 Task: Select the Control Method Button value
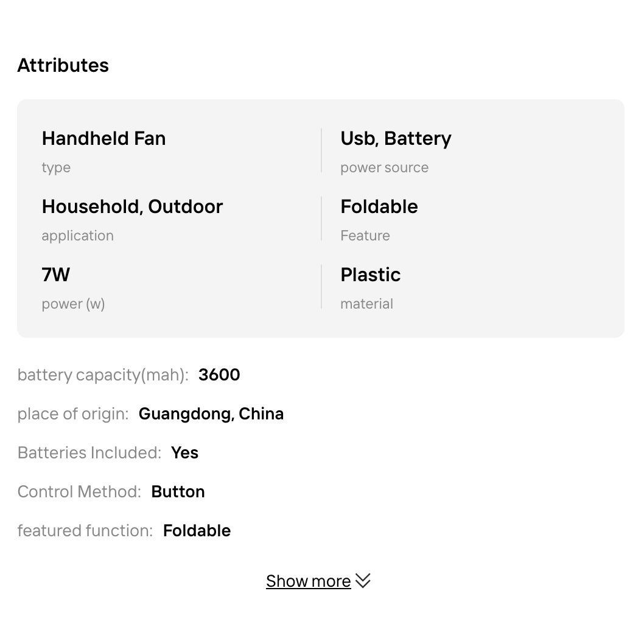[x=178, y=491]
